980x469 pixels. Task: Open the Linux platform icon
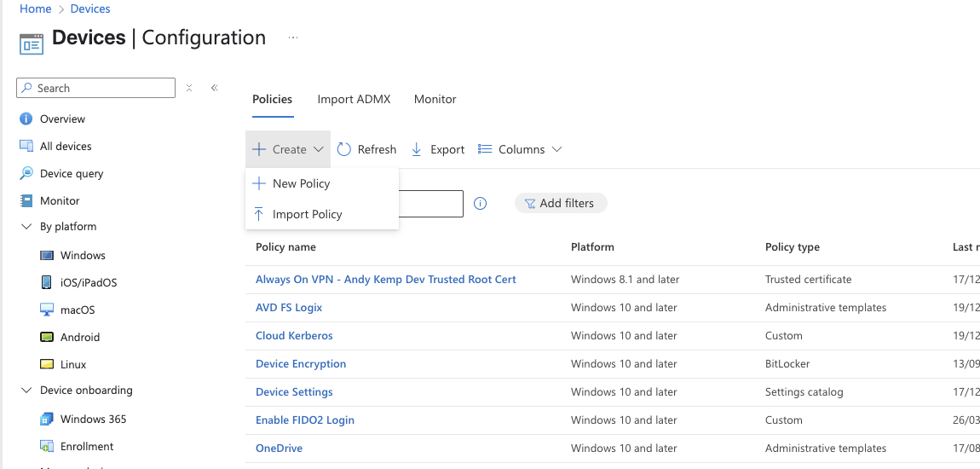tap(47, 364)
